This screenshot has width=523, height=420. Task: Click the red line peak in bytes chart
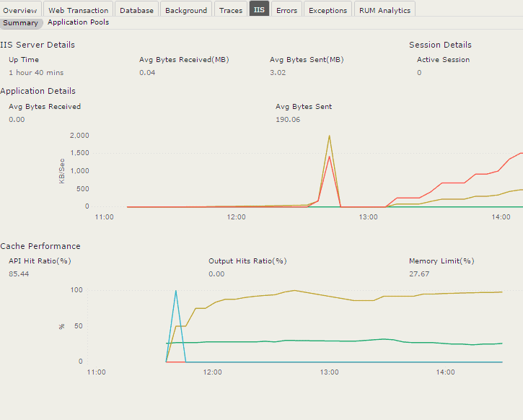330,157
